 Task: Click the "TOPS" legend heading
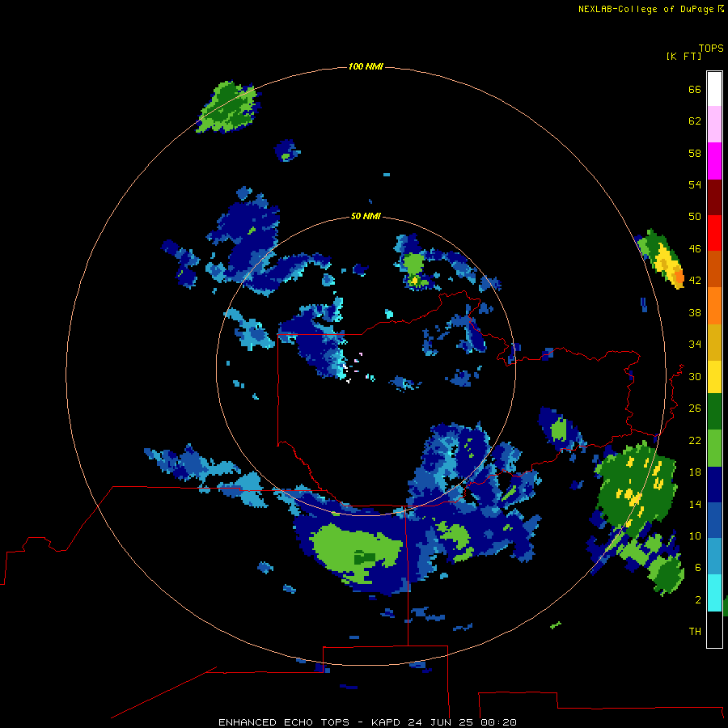tap(711, 49)
